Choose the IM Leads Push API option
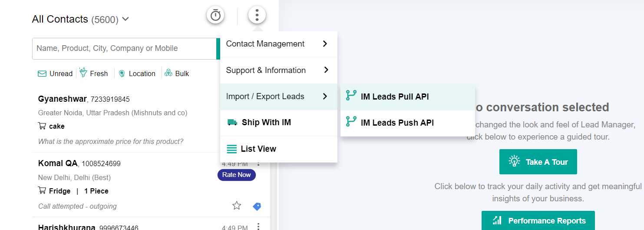This screenshot has height=230, width=644. click(397, 123)
